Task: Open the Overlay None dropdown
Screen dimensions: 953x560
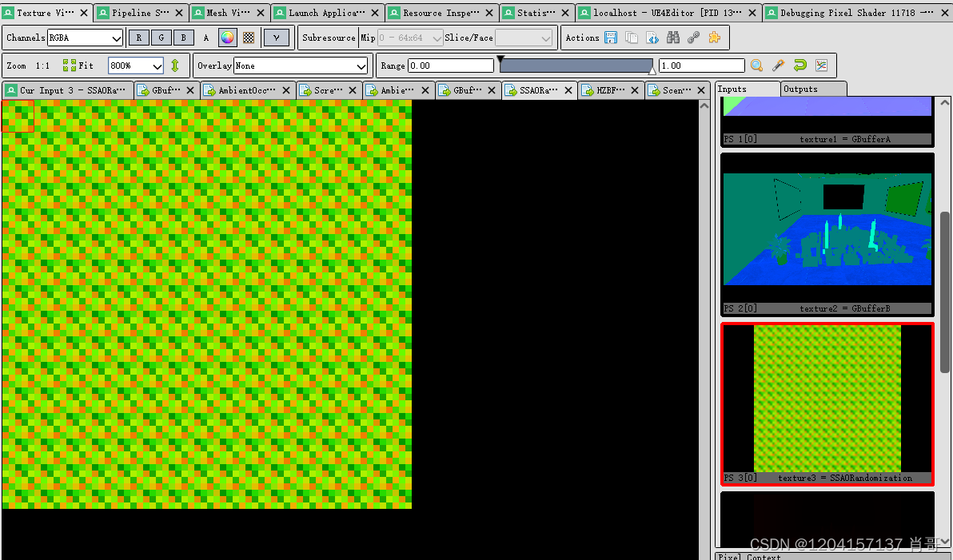Action: tap(301, 66)
